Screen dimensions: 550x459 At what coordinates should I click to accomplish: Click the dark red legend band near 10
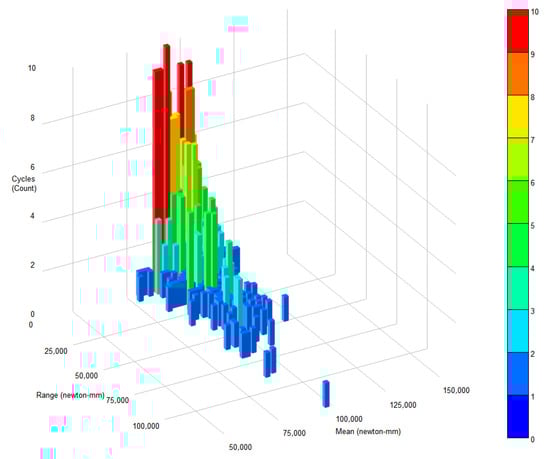point(518,13)
